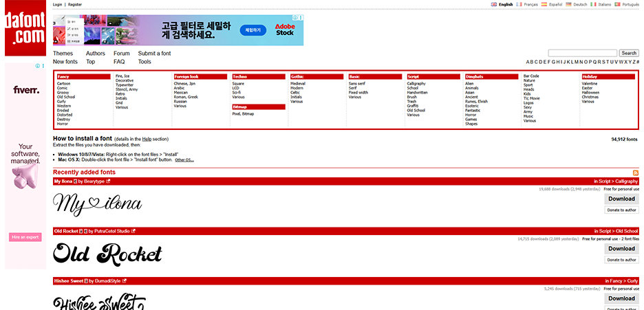This screenshot has width=644, height=310.
Task: Open the Old School theme in Old Rocket row
Action: [x=627, y=231]
